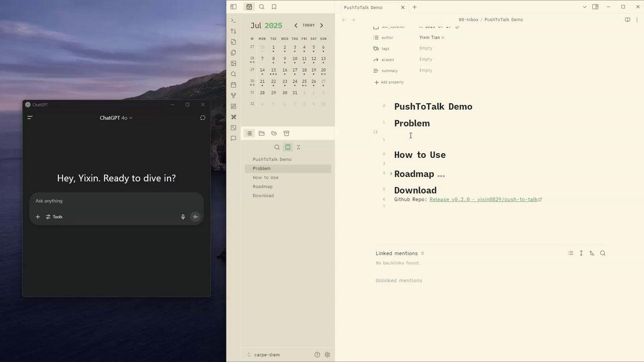The image size is (644, 362).
Task: Select July 27 in calendar
Action: pyautogui.click(x=324, y=81)
